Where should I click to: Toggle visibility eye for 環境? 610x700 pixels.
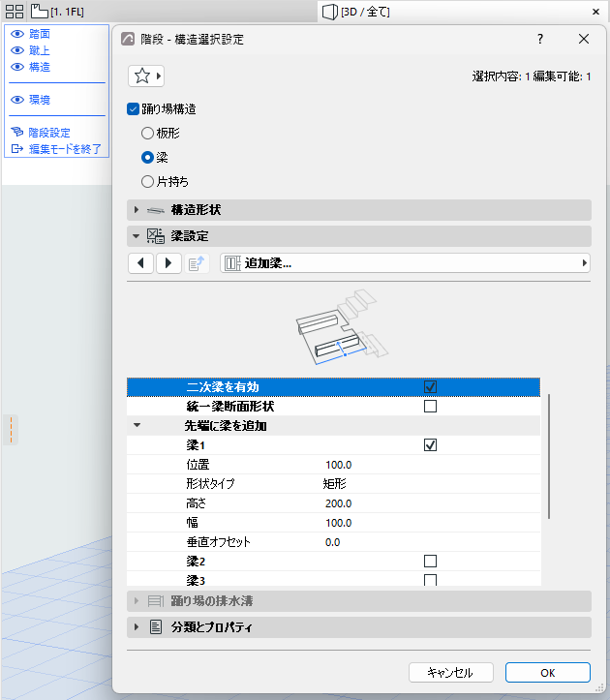[x=17, y=100]
